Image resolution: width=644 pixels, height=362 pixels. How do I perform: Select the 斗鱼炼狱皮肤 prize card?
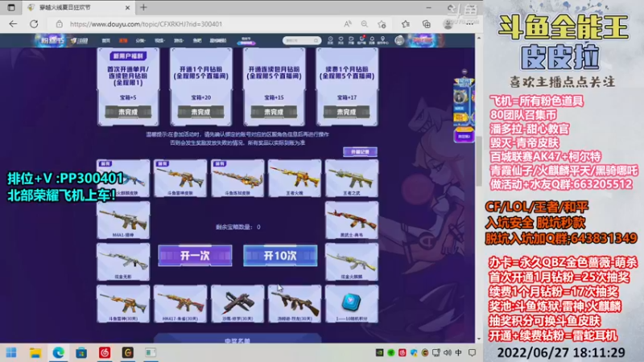coord(237,178)
